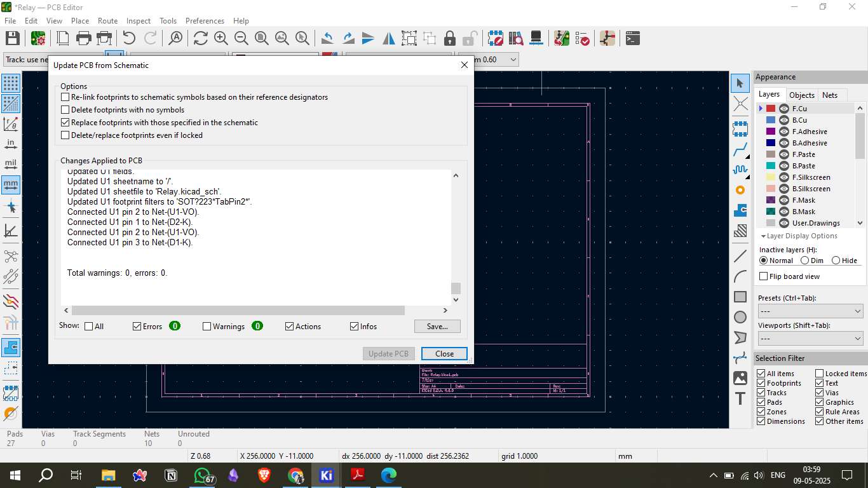Toggle mils units on left toolbar

pyautogui.click(x=11, y=165)
